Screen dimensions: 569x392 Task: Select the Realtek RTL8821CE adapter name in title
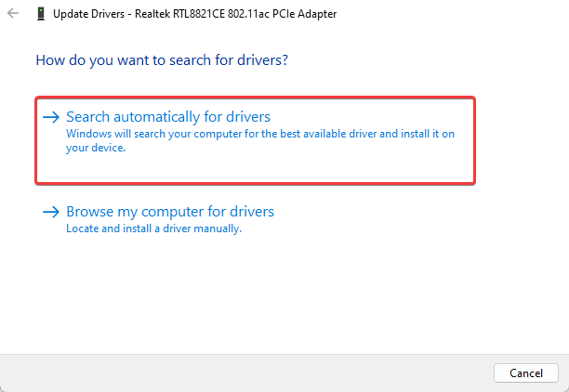[236, 14]
